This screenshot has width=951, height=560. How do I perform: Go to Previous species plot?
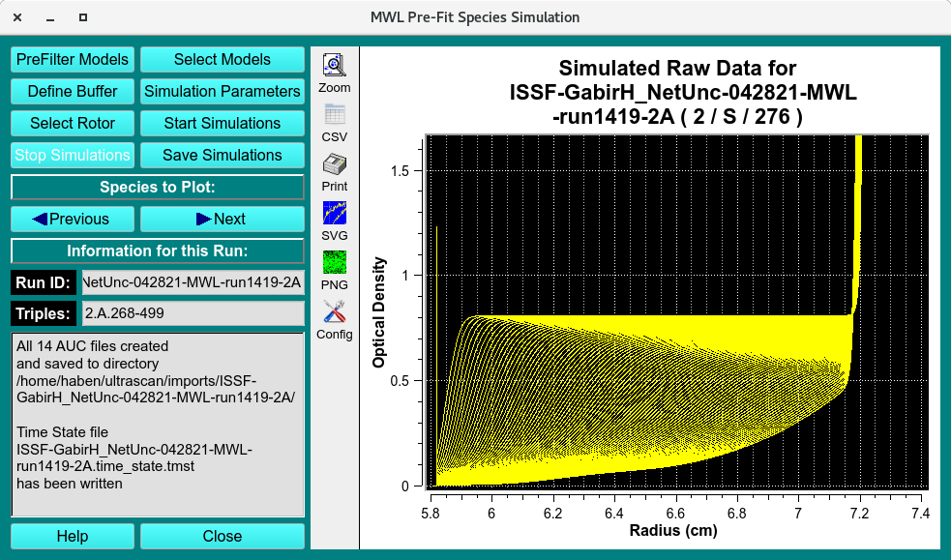click(72, 219)
